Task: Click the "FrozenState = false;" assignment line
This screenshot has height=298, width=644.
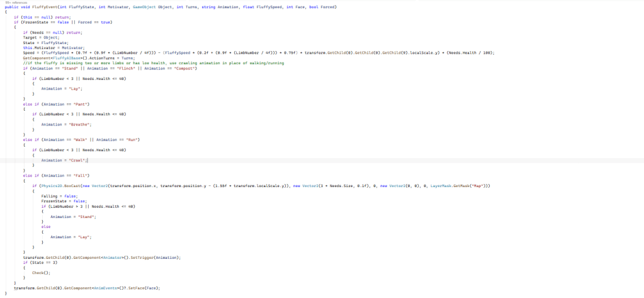Action: tap(64, 201)
